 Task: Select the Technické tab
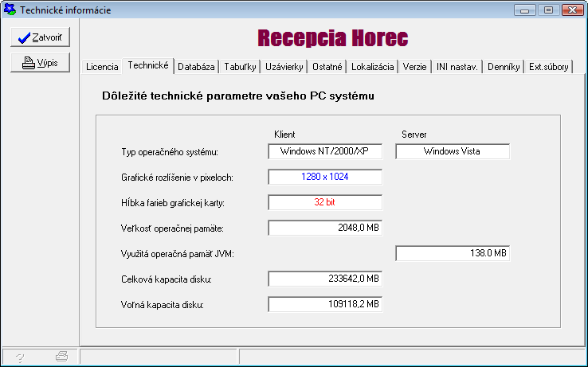pos(148,66)
